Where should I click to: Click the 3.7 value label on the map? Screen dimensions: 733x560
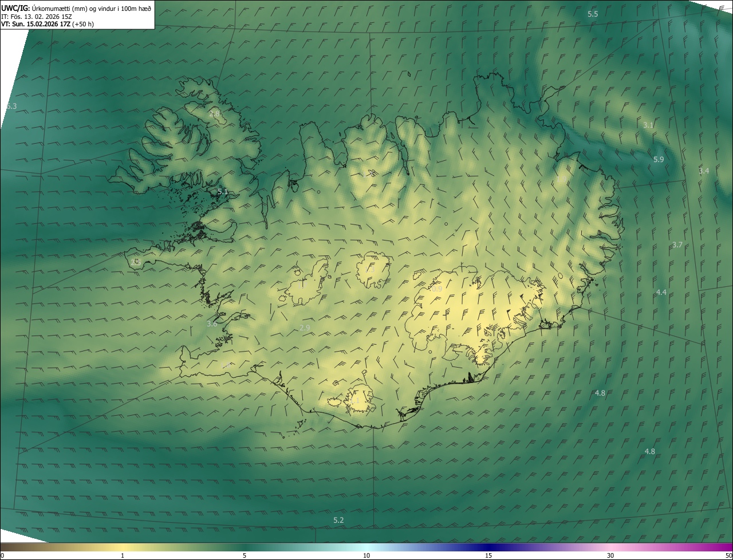click(677, 244)
